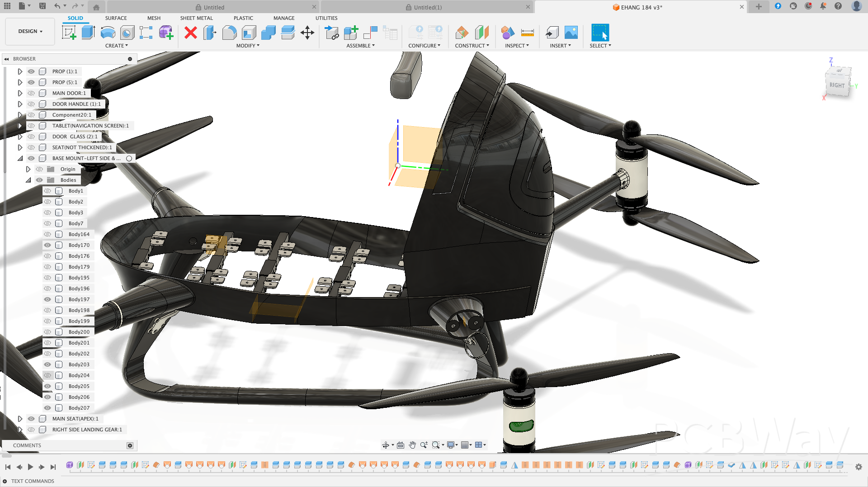The image size is (868, 487).
Task: Open the MODIFY menu
Action: (x=248, y=46)
